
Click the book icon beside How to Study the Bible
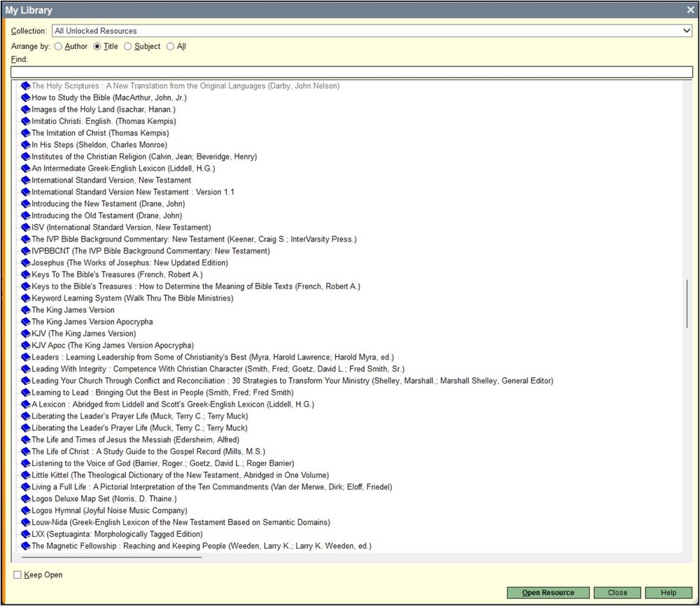click(x=26, y=98)
